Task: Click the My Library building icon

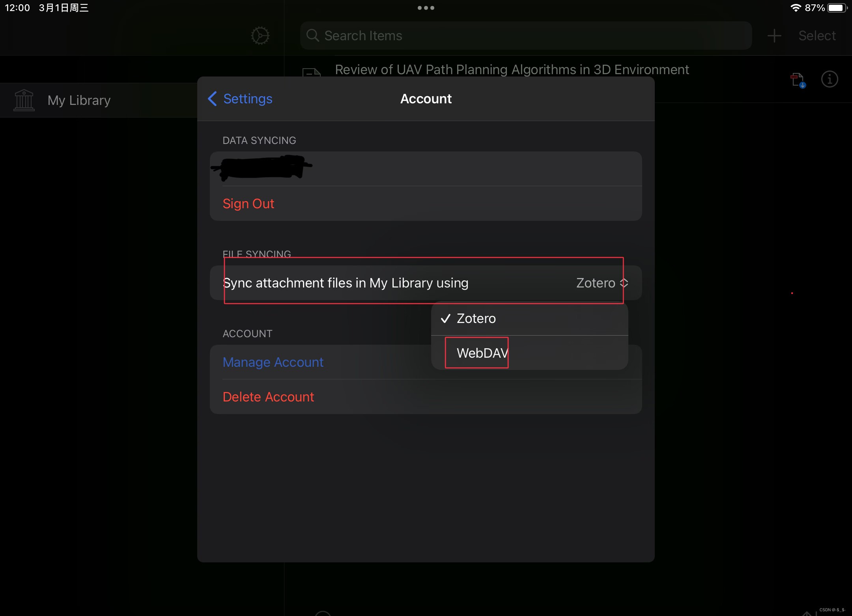Action: [x=24, y=100]
